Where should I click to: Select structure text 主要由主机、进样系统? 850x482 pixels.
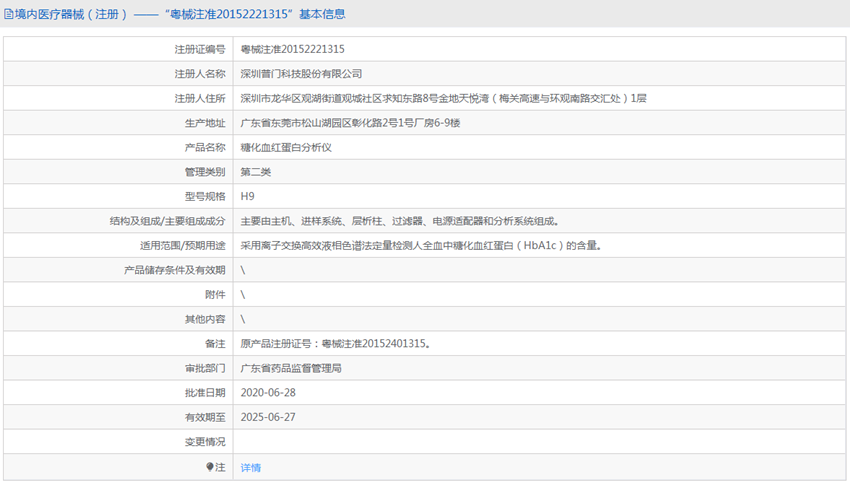(x=400, y=221)
